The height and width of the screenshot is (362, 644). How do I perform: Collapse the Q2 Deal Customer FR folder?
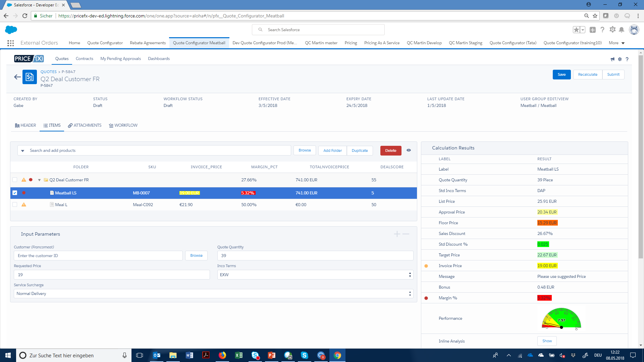(x=39, y=180)
